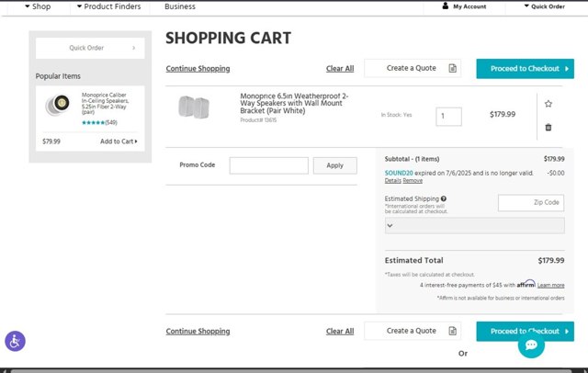
Task: Expand the shipping options dropdown
Action: pos(474,226)
